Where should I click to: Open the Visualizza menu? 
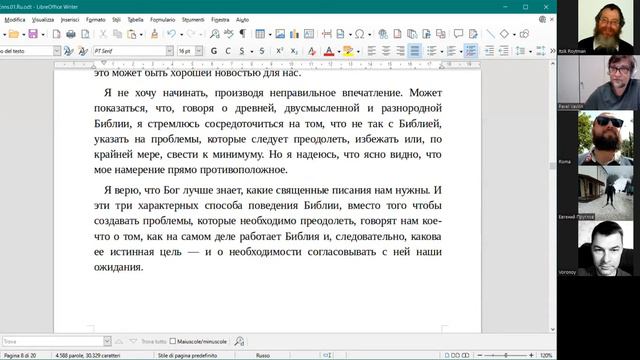(x=43, y=20)
